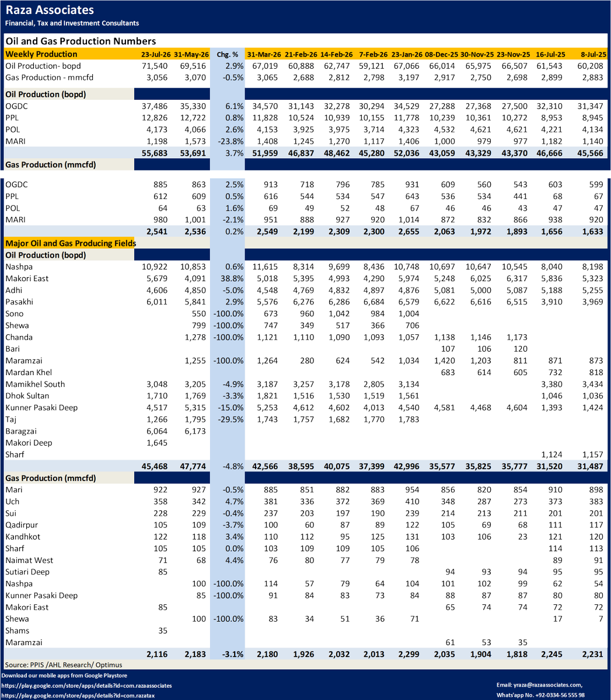Select the '16-Jul-25' column header
Image resolution: width=611 pixels, height=700 pixels.
[551, 54]
